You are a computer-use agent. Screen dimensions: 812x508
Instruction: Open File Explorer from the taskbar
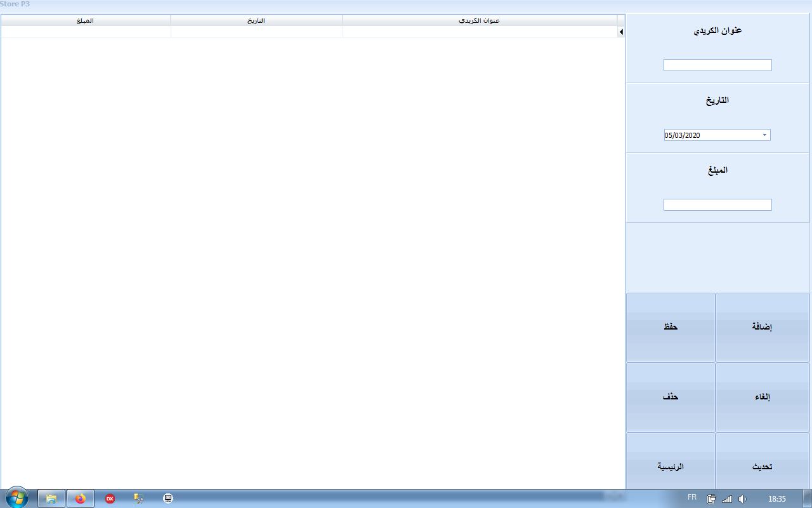point(51,498)
